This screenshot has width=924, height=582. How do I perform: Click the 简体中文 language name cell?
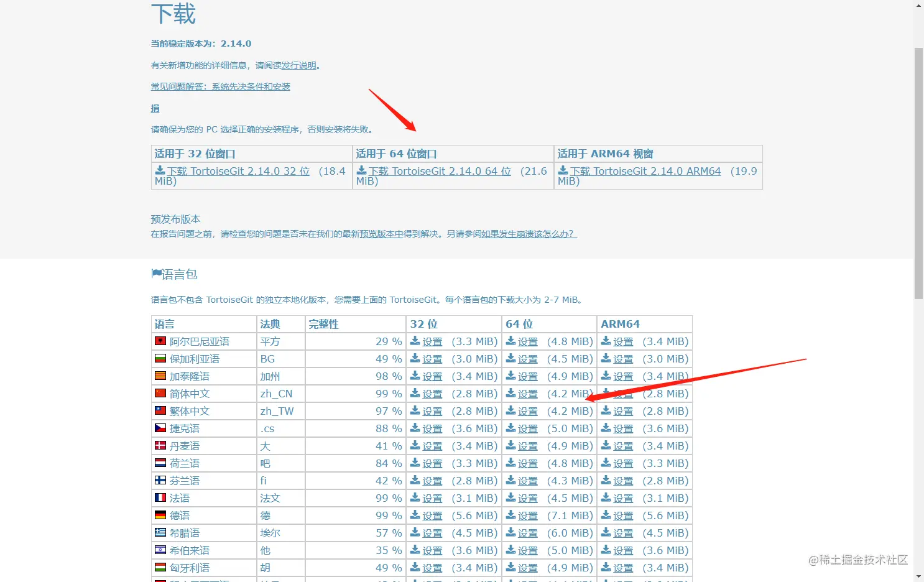coord(204,394)
